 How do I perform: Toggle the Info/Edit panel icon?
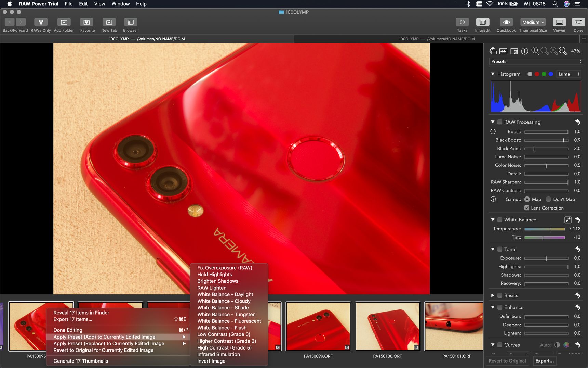tap(483, 22)
